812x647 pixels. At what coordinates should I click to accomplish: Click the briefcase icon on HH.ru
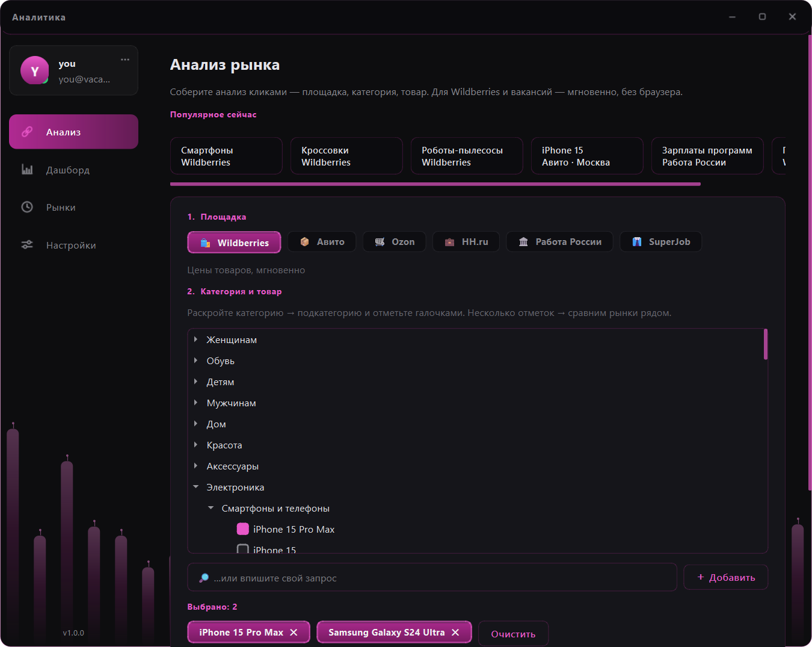pyautogui.click(x=449, y=242)
